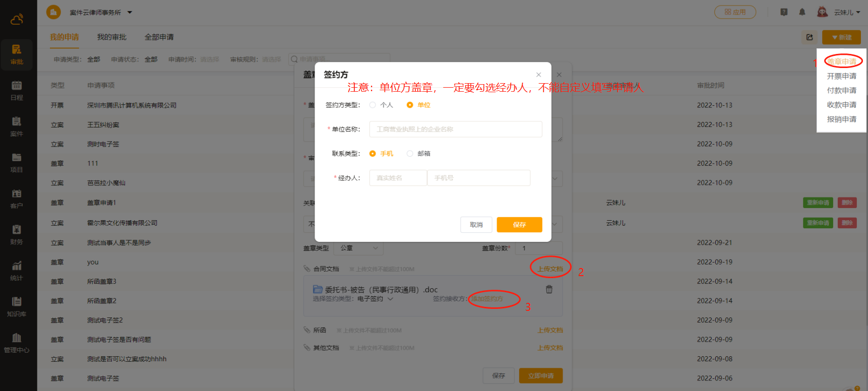Click the orange 保存 button in dialog
Viewport: 868px width, 391px height.
[519, 225]
